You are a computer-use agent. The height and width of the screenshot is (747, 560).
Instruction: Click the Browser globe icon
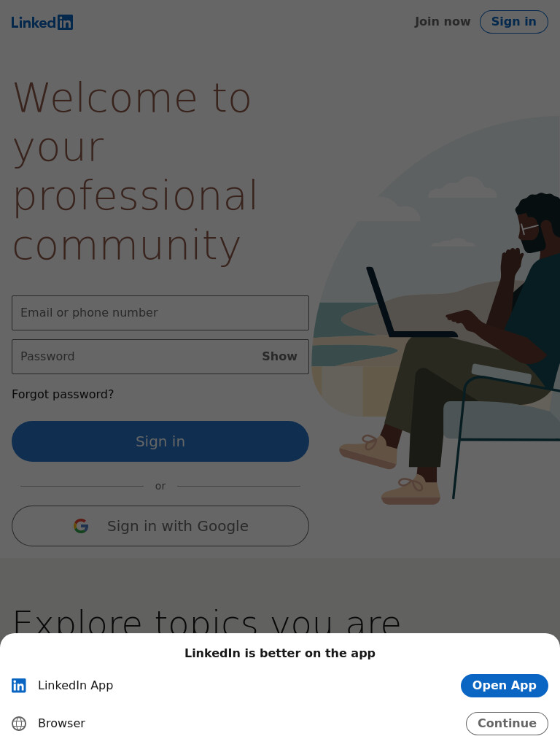[19, 724]
